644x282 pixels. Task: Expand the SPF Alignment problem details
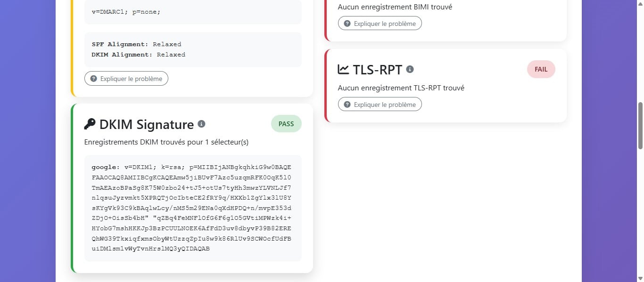tap(126, 78)
